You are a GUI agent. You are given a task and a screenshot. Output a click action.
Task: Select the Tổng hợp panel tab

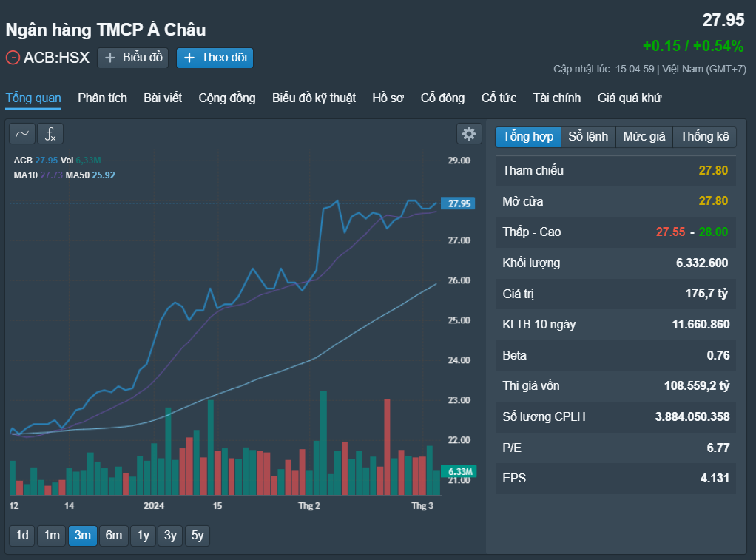pos(528,137)
